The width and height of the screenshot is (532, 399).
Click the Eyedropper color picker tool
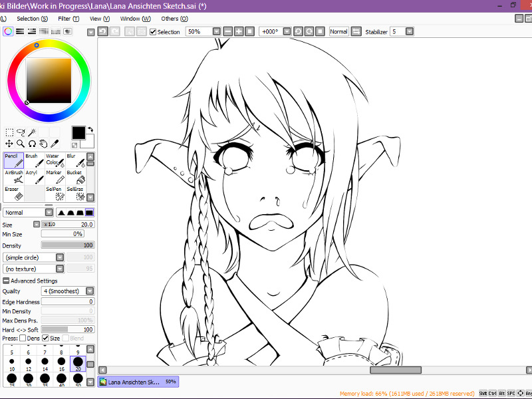[x=55, y=143]
